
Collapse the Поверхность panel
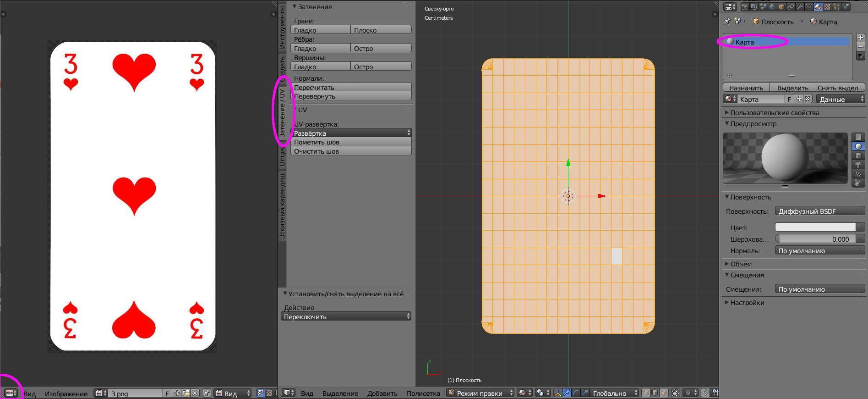click(x=750, y=197)
